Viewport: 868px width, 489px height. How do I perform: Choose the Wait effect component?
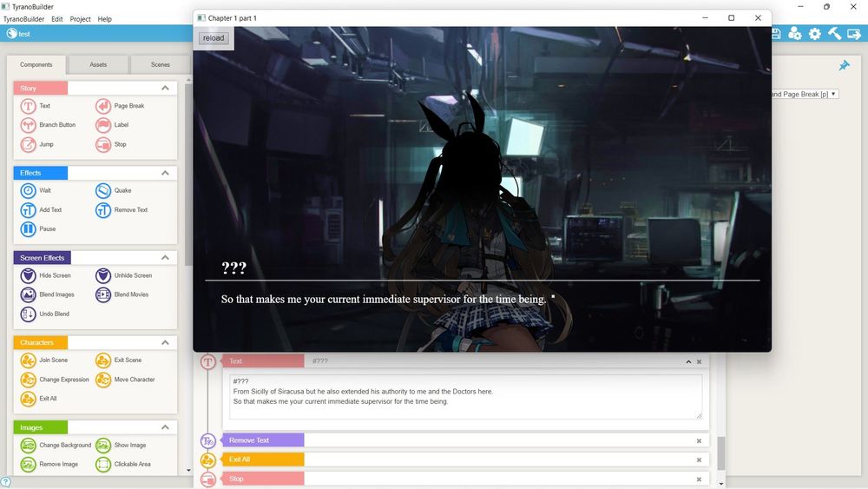(36, 190)
